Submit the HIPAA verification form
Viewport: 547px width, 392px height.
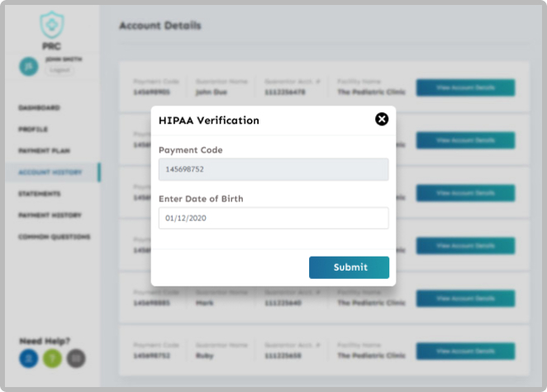(349, 267)
